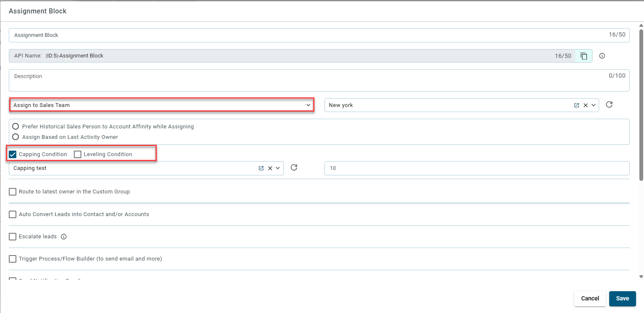644x313 pixels.
Task: Open New york team in new window
Action: (x=576, y=105)
